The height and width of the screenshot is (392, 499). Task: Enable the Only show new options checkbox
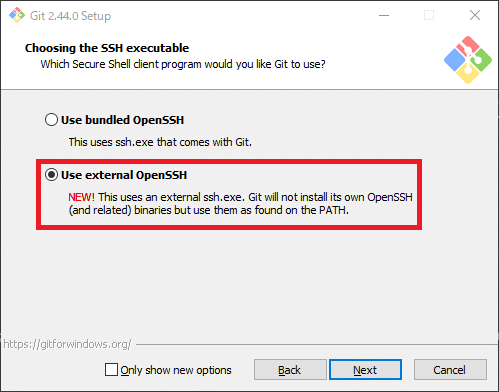111,370
